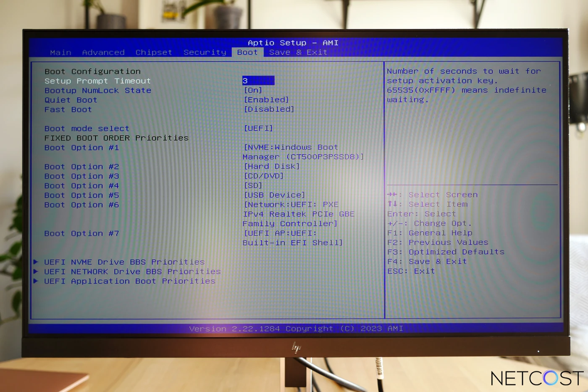Select the Boot Option #6 label
The image size is (588, 392).
pyautogui.click(x=82, y=205)
